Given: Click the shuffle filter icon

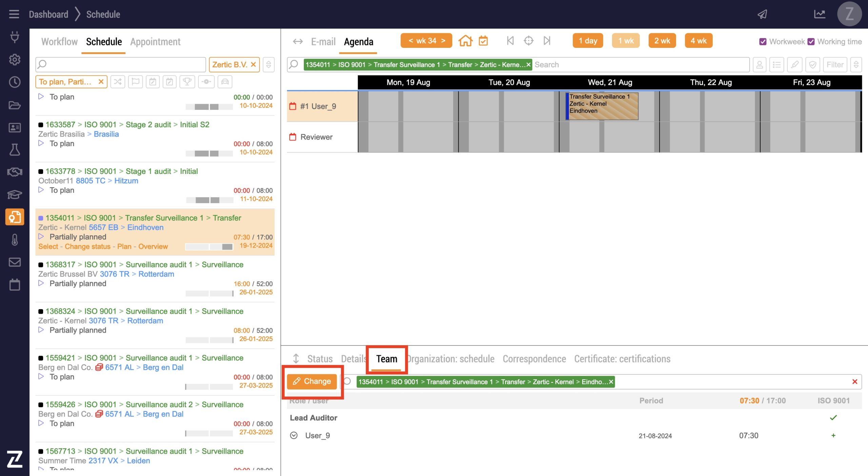Looking at the screenshot, I should [x=118, y=82].
